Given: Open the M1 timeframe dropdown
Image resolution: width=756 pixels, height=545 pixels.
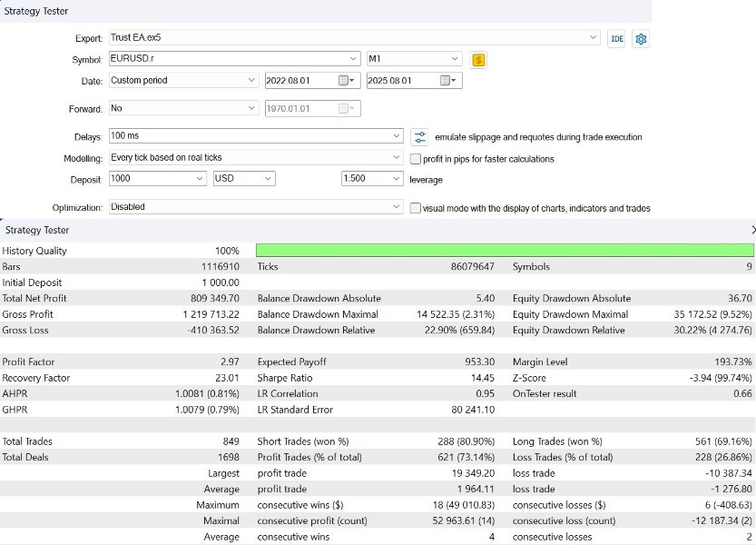Looking at the screenshot, I should click(454, 58).
